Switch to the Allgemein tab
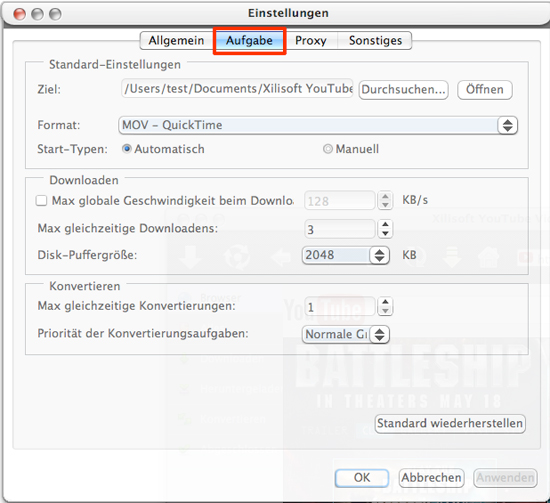 tap(176, 41)
